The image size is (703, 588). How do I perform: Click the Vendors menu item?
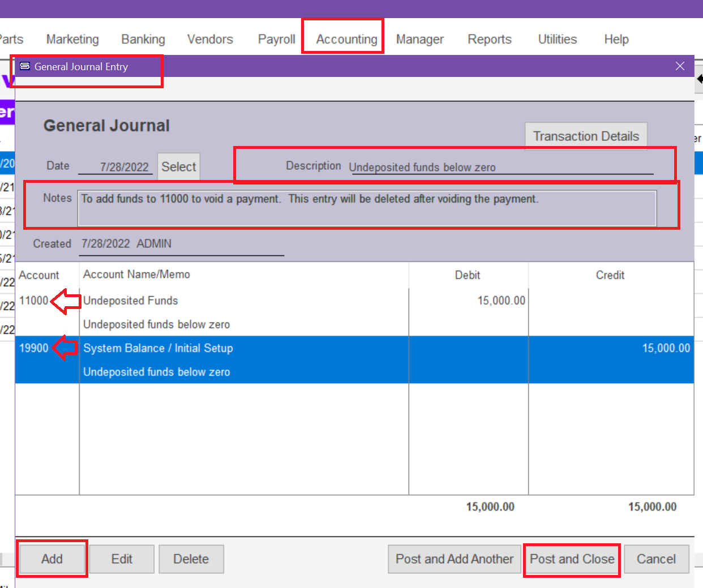pyautogui.click(x=210, y=39)
